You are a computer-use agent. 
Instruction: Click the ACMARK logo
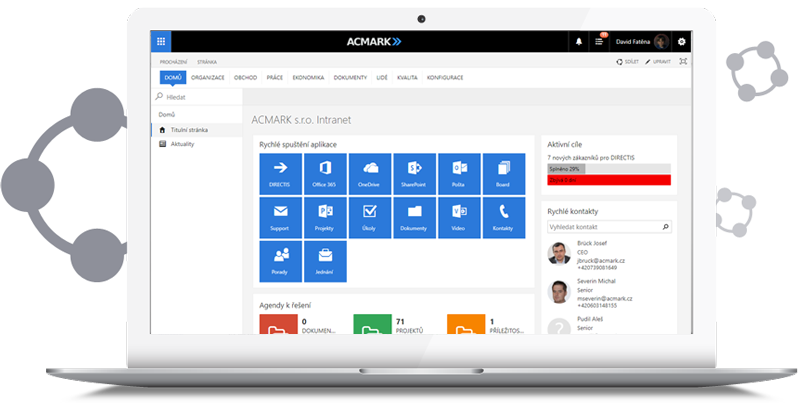click(x=374, y=42)
